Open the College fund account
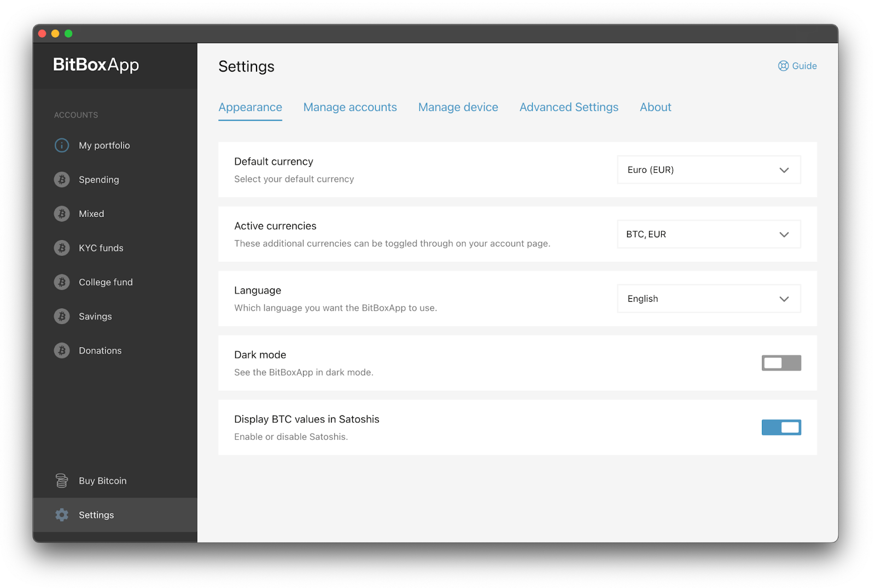The height and width of the screenshot is (588, 875). pyautogui.click(x=115, y=282)
